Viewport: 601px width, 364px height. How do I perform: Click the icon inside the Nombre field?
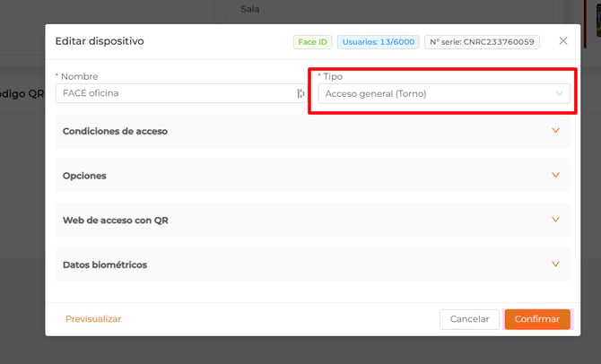[300, 93]
